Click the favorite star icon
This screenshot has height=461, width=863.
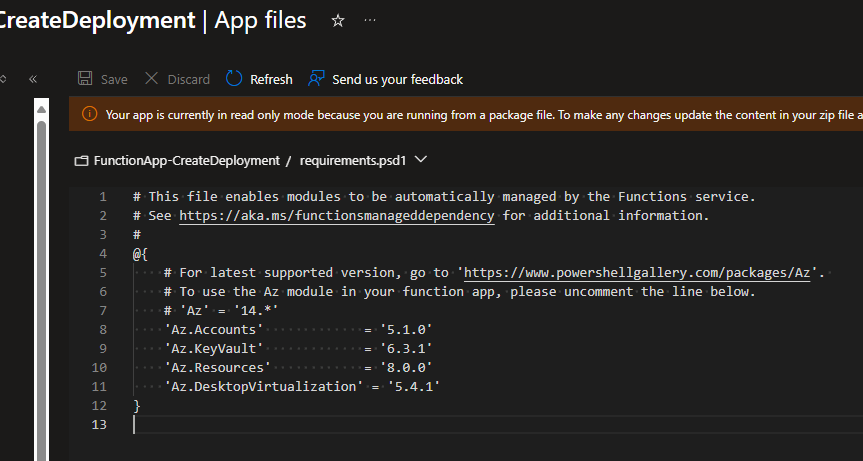click(338, 21)
